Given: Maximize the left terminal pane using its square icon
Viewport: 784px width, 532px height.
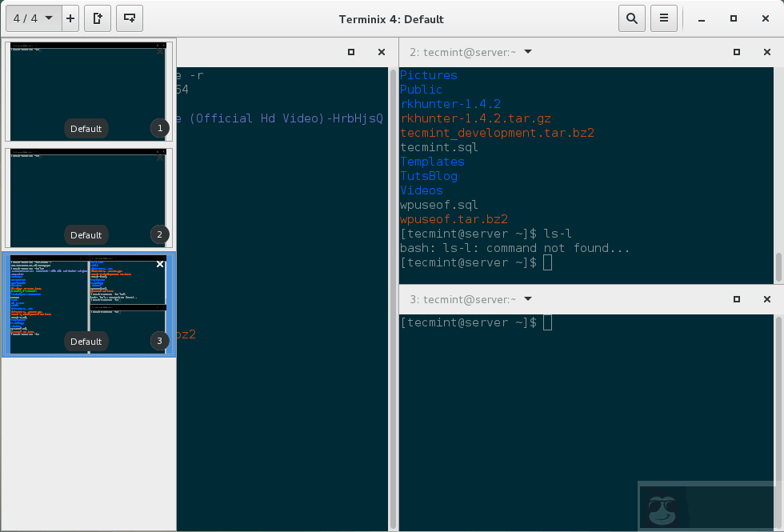Looking at the screenshot, I should click(x=350, y=52).
